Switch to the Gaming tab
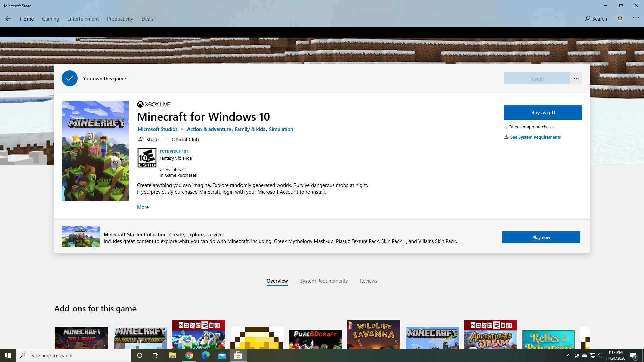 point(50,19)
